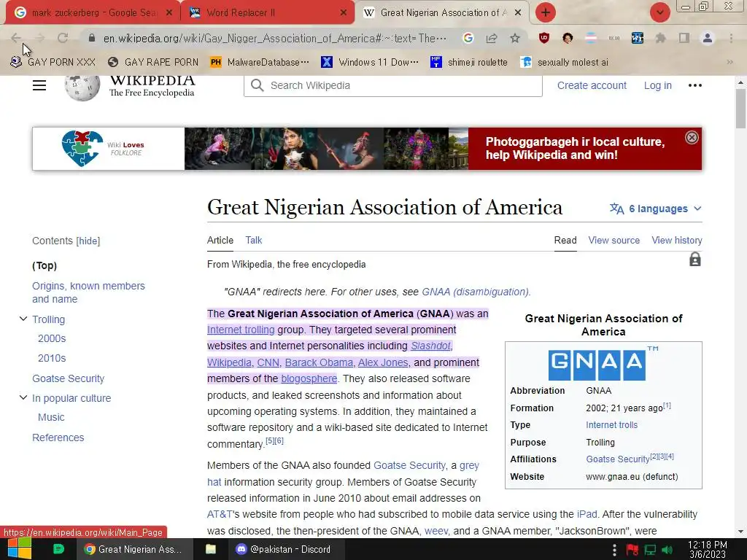Image resolution: width=747 pixels, height=560 pixels.
Task: Open the Extensions puzzle piece menu
Action: click(661, 38)
